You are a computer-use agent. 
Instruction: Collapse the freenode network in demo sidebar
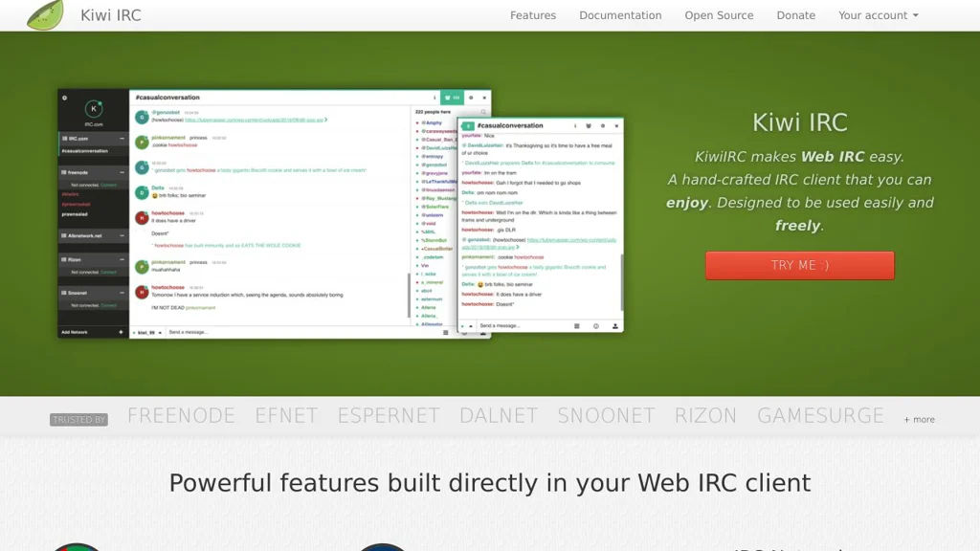pos(122,172)
